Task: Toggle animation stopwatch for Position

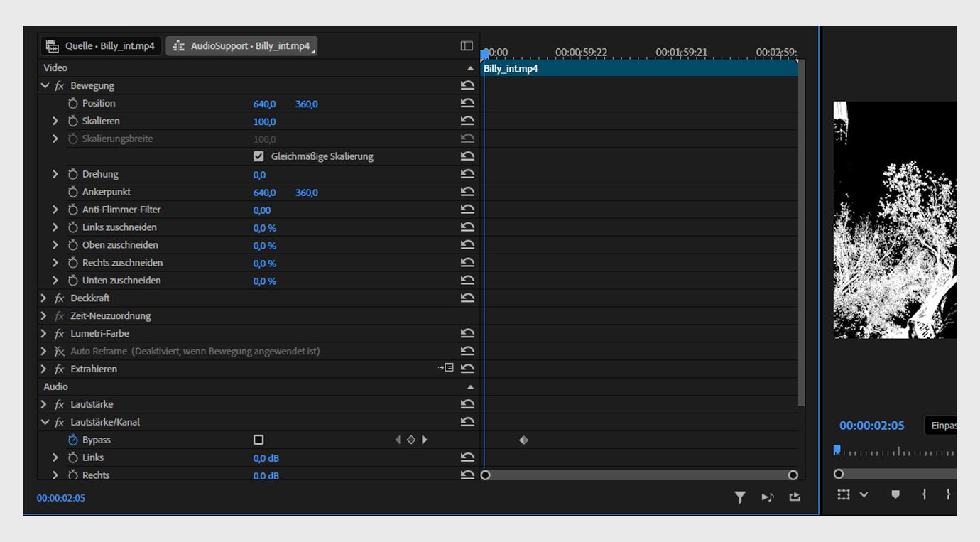Action: pyautogui.click(x=72, y=103)
